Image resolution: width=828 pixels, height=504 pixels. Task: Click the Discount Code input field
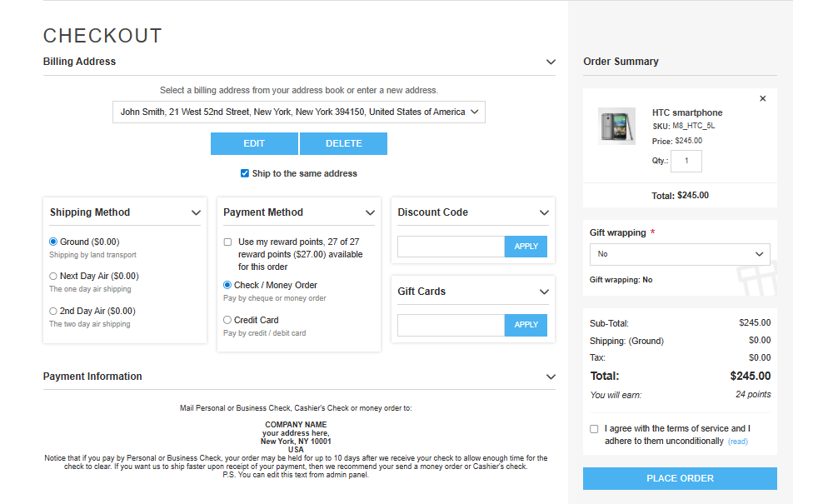pos(451,247)
